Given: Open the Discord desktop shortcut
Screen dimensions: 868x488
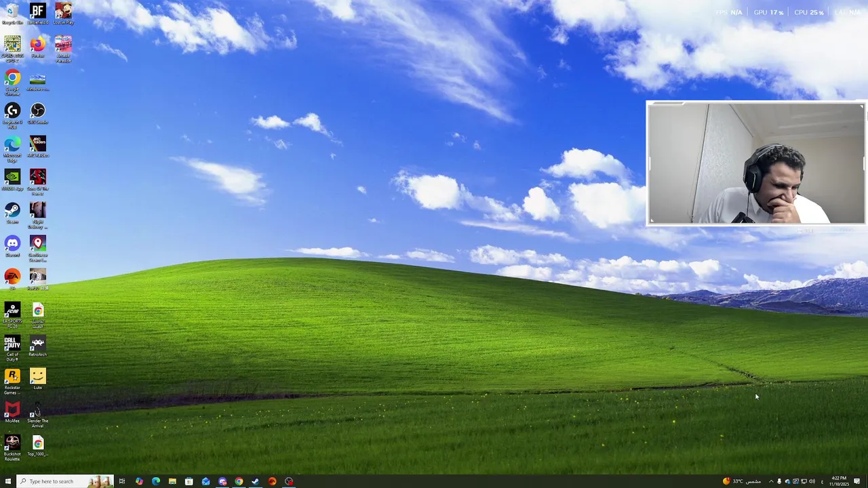Looking at the screenshot, I should coord(12,247).
